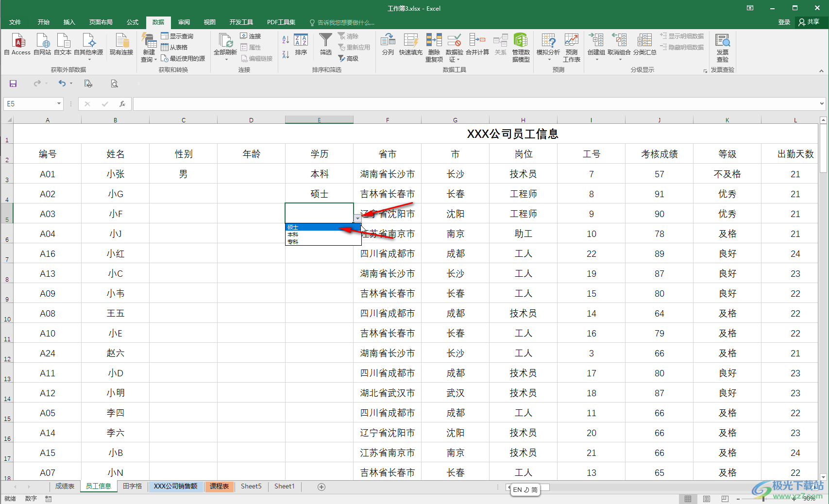Import data from Access icon
The height and width of the screenshot is (504, 829).
(x=17, y=44)
